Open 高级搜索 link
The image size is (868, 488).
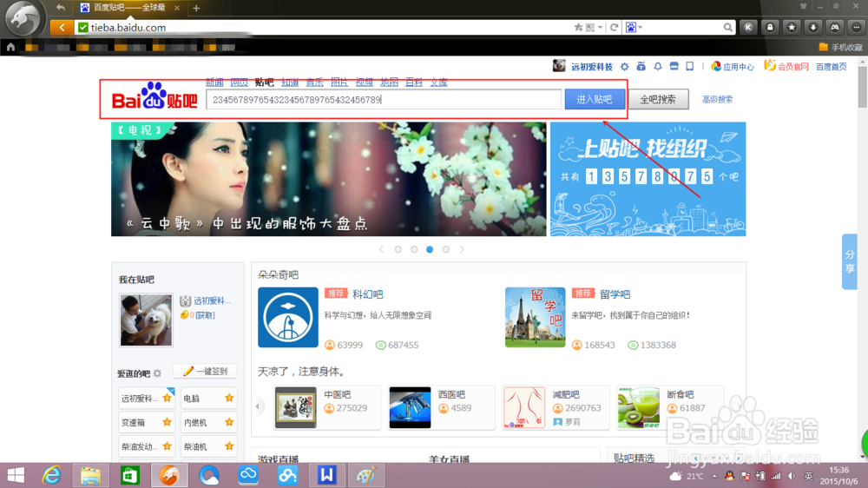(x=718, y=100)
